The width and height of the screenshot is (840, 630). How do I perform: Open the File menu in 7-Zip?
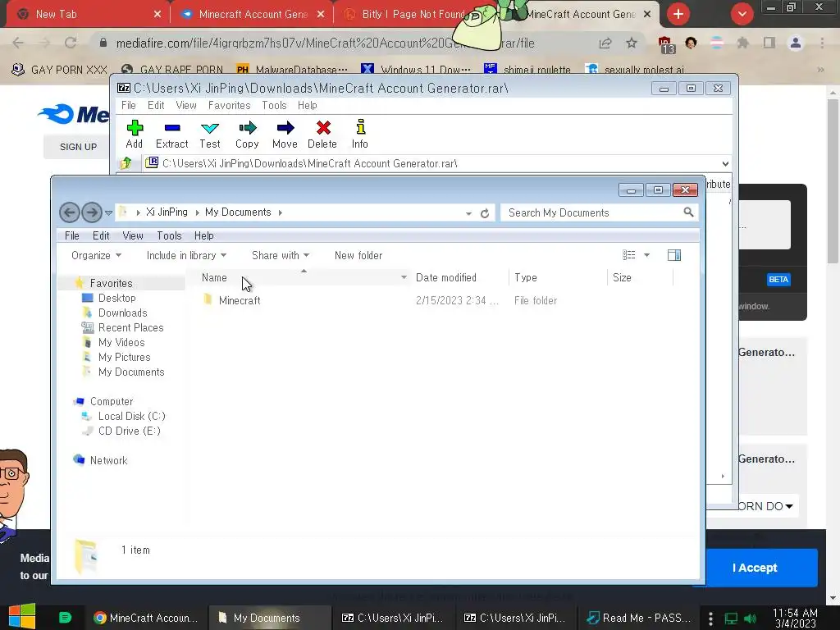129,106
